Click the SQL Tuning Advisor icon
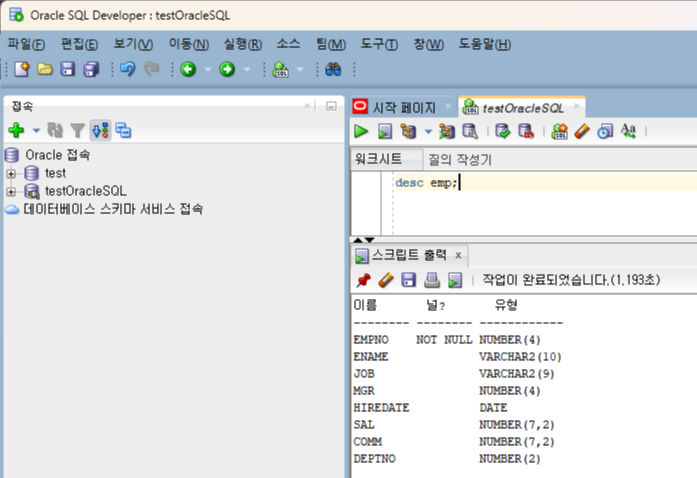 470,131
